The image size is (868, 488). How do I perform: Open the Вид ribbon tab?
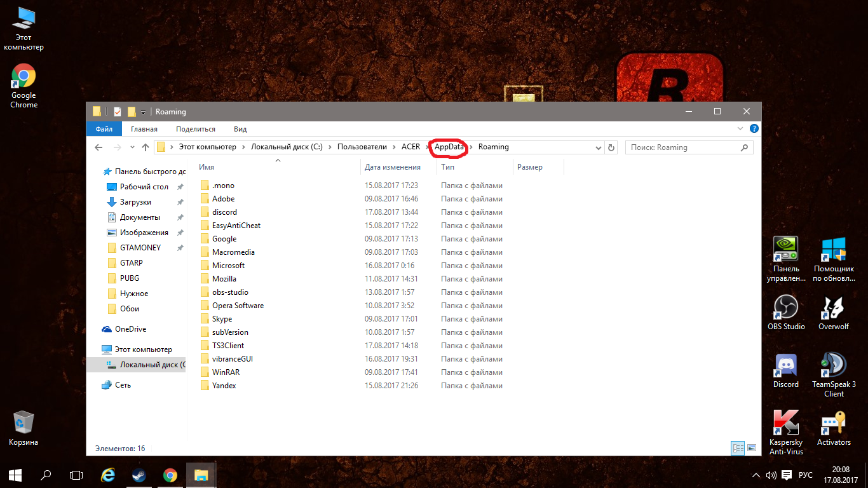coord(240,129)
